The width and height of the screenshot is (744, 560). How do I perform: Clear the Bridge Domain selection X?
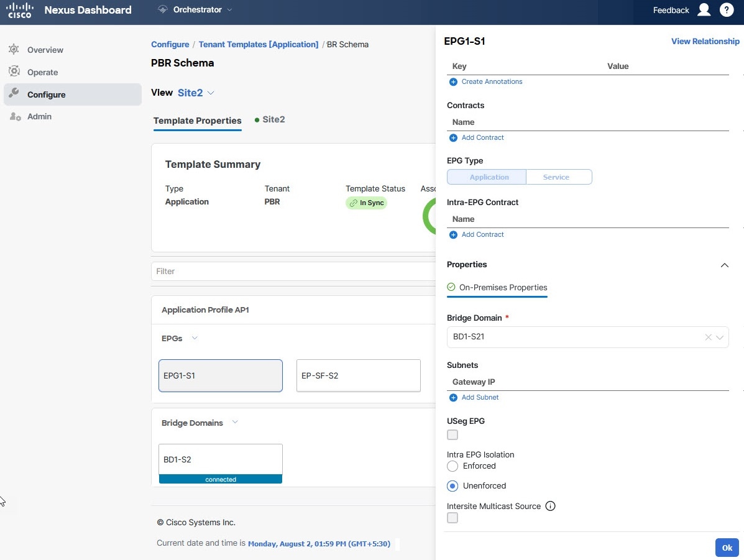tap(708, 337)
